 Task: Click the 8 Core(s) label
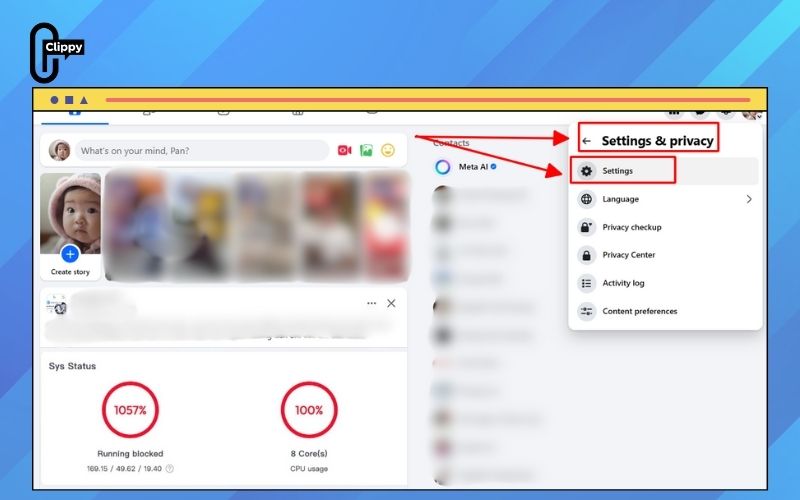(x=309, y=454)
